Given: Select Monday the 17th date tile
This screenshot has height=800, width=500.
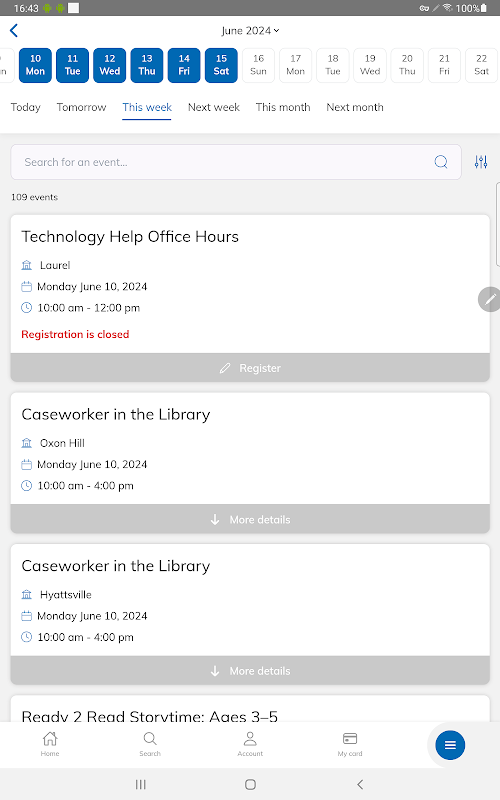Looking at the screenshot, I should coord(296,65).
